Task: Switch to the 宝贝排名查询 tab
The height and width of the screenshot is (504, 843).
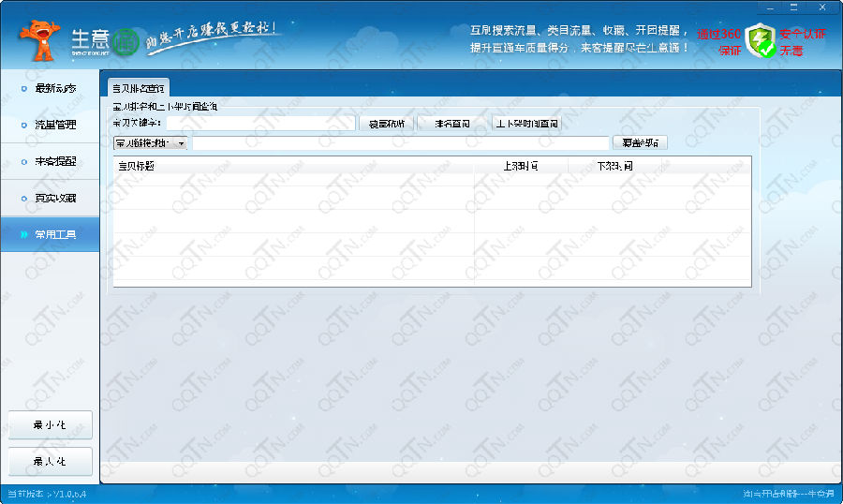Action: tap(139, 88)
